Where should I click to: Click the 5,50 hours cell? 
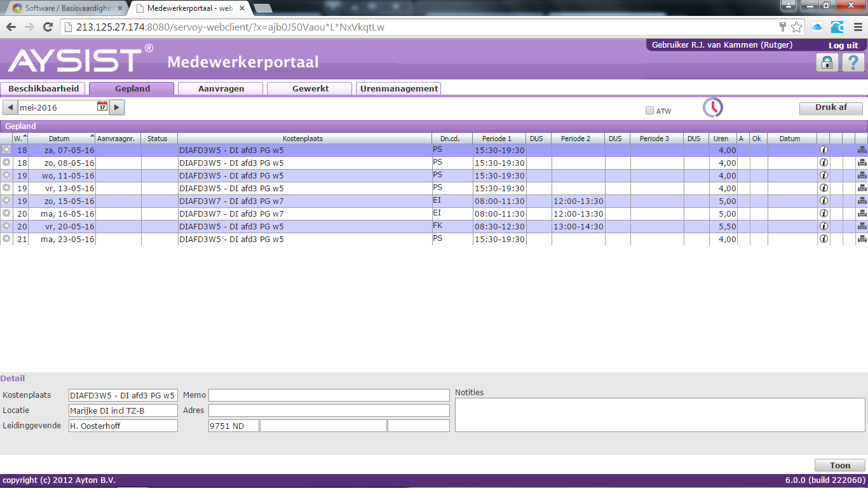tap(723, 227)
